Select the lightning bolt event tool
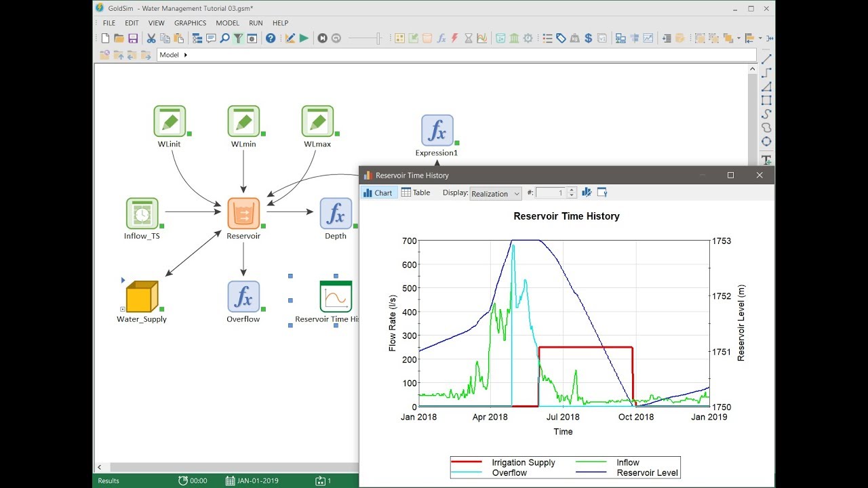The height and width of the screenshot is (488, 868). [454, 39]
